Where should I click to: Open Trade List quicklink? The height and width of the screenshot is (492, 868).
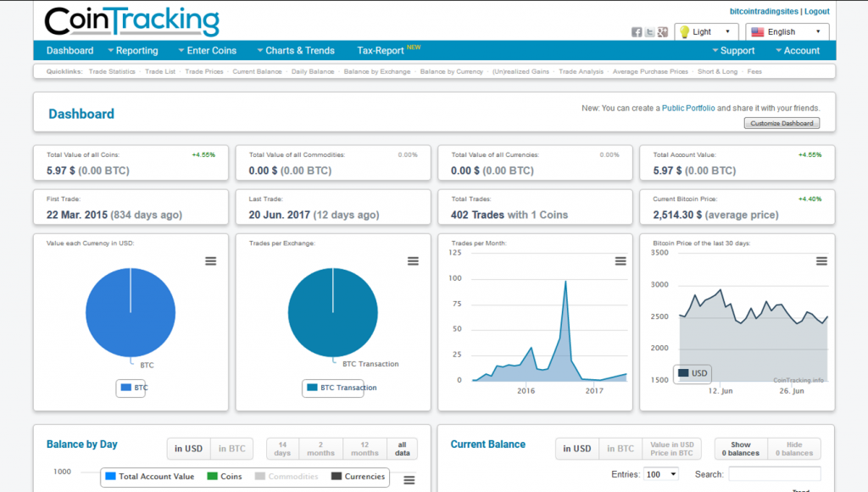[160, 71]
